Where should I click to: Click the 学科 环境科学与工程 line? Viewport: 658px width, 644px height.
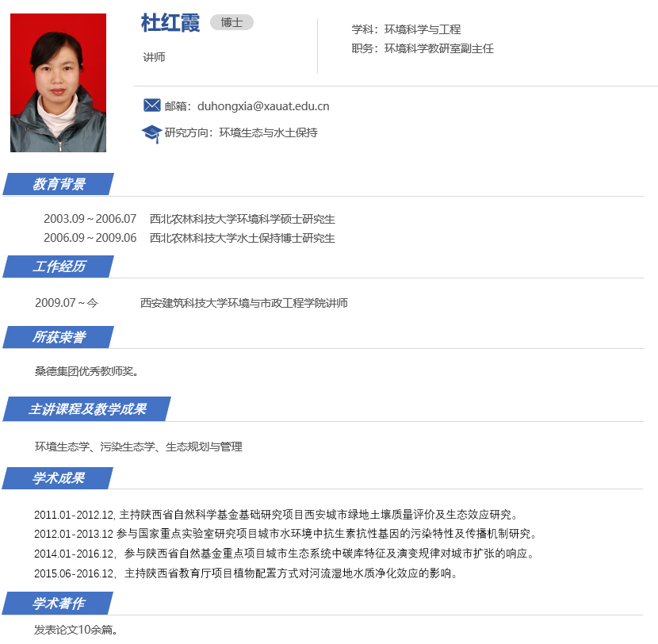(406, 29)
